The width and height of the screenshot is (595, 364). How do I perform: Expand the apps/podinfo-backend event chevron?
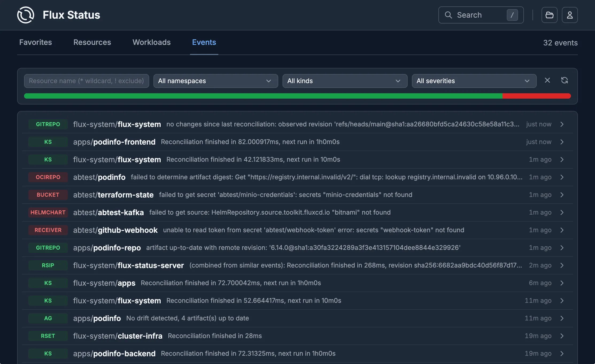[x=562, y=354]
